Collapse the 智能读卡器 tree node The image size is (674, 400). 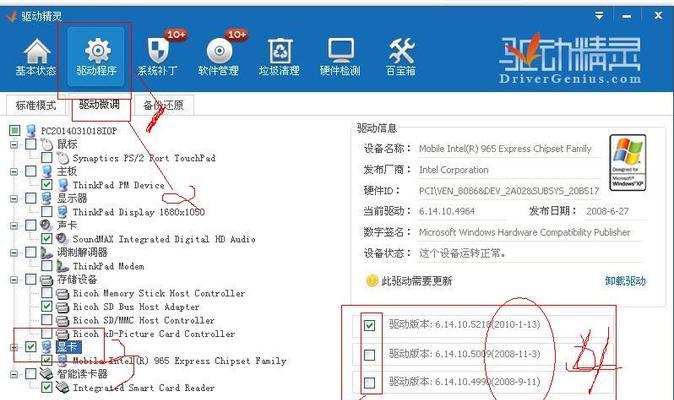coord(14,374)
